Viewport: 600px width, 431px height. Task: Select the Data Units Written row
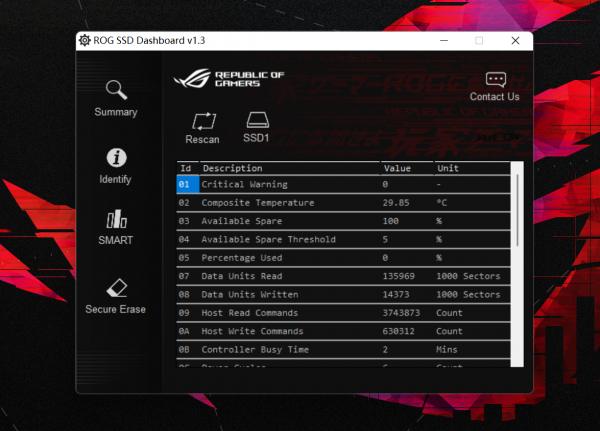tap(343, 295)
